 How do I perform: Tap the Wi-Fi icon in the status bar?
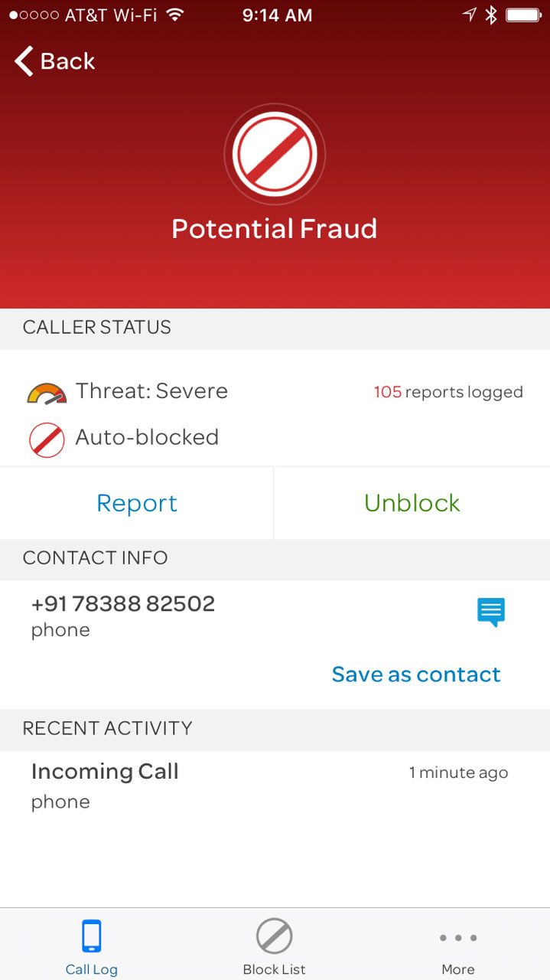click(x=174, y=14)
